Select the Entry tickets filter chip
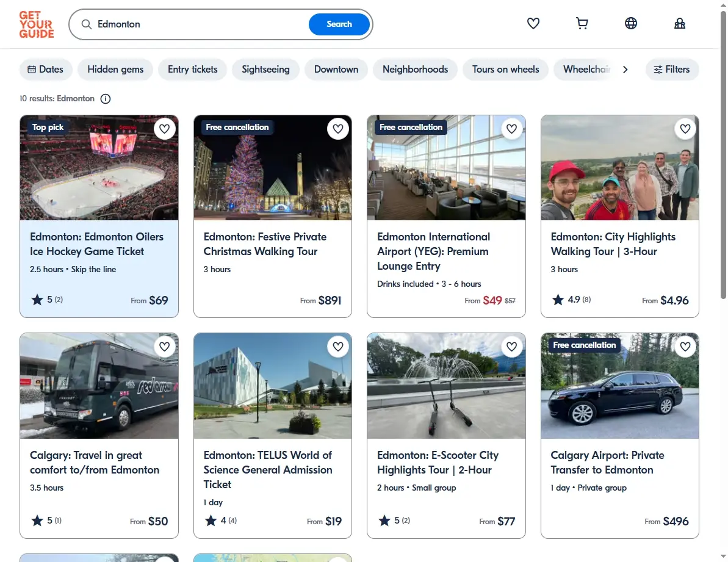The image size is (728, 562). tap(193, 70)
